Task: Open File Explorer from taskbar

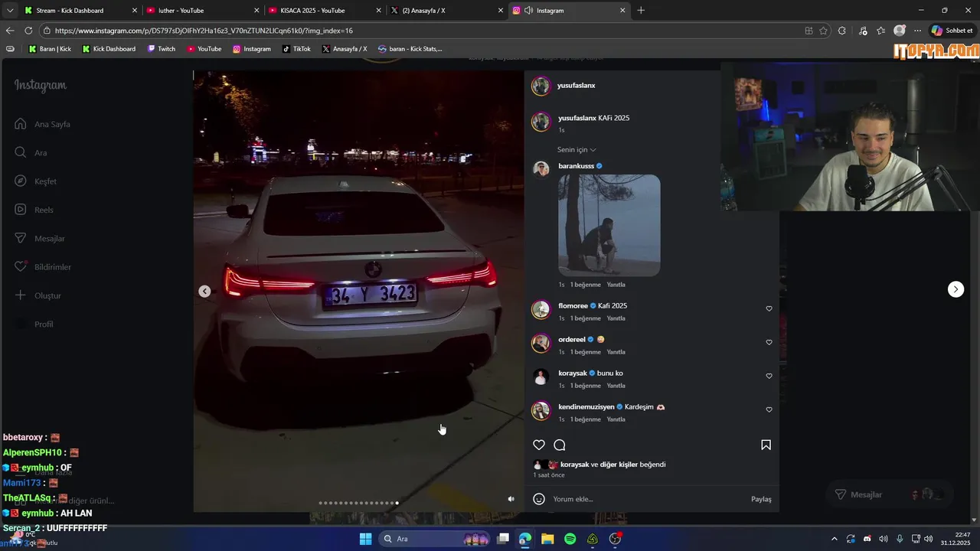Action: (547, 539)
